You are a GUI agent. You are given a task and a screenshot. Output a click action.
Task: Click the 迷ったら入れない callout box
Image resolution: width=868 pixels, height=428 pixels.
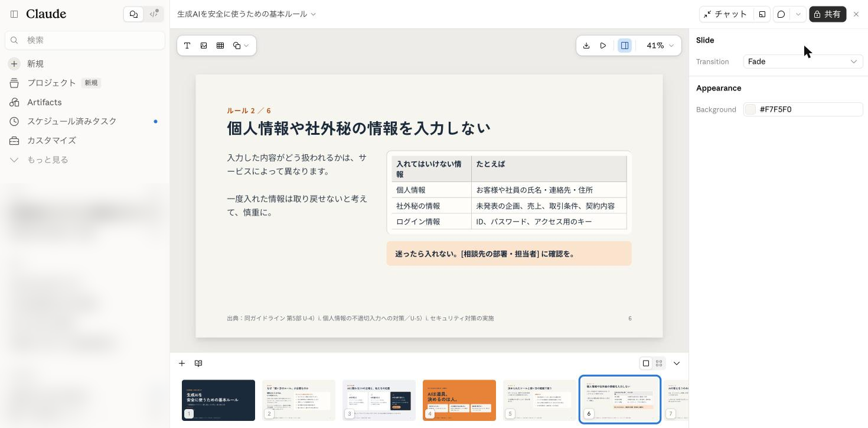[x=509, y=254]
